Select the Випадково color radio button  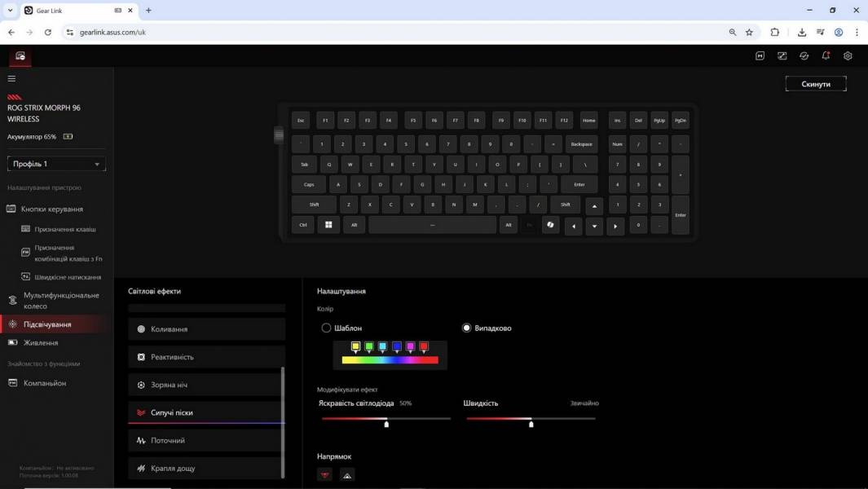click(467, 328)
